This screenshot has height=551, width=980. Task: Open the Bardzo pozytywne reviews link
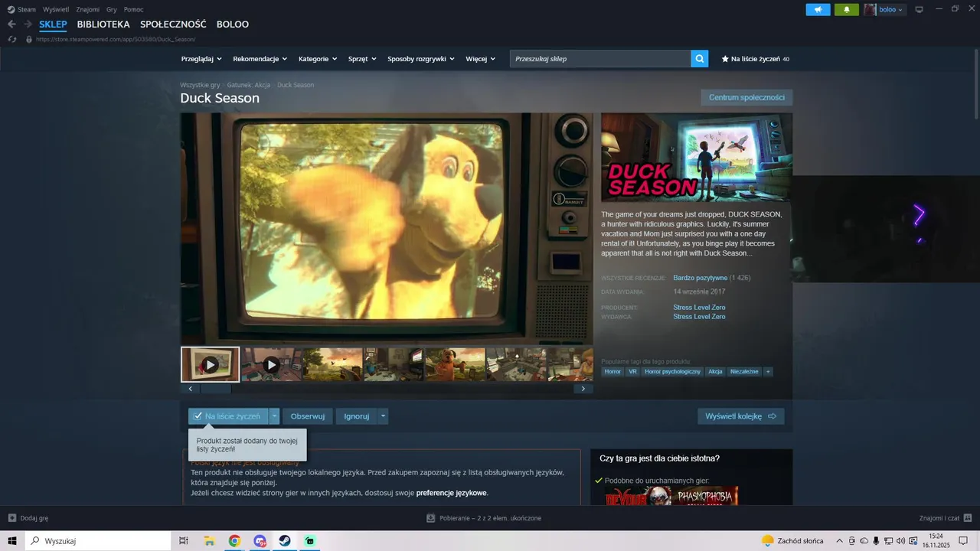click(x=700, y=278)
